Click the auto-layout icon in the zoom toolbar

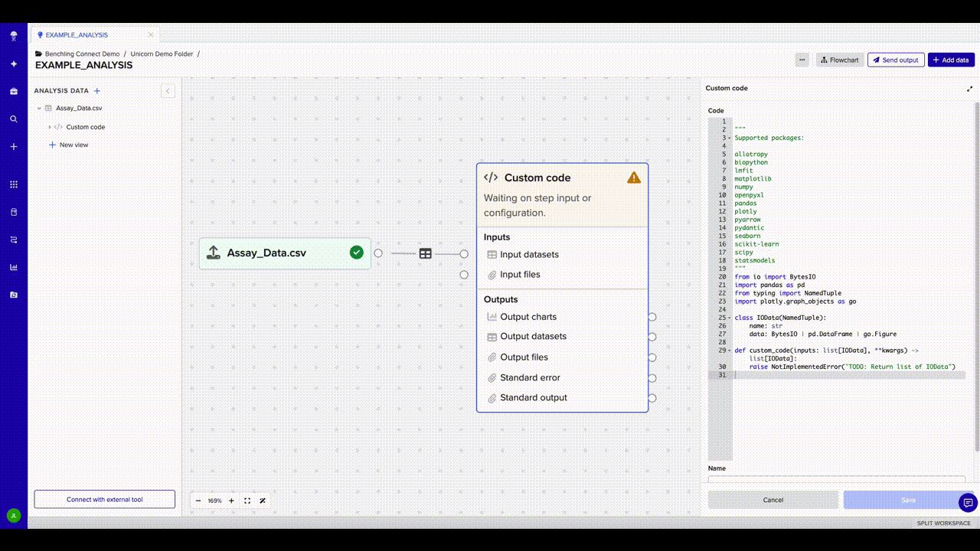pyautogui.click(x=263, y=500)
